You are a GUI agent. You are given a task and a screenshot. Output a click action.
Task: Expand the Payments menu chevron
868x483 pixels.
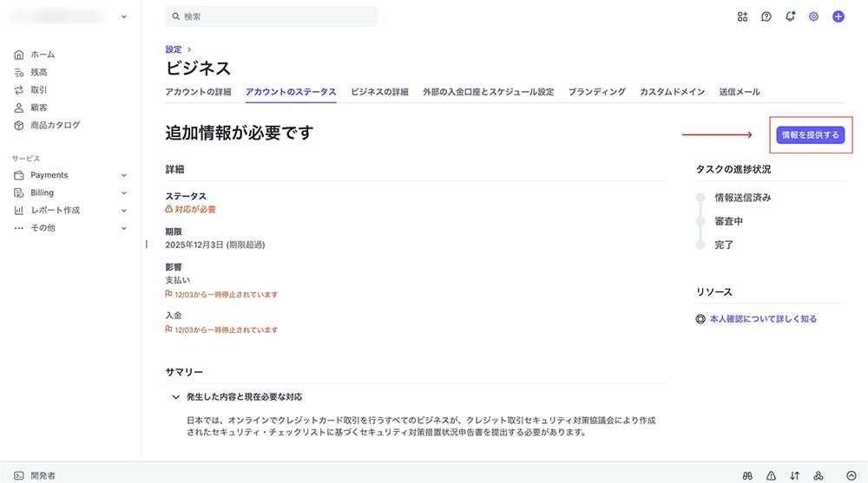click(x=124, y=175)
